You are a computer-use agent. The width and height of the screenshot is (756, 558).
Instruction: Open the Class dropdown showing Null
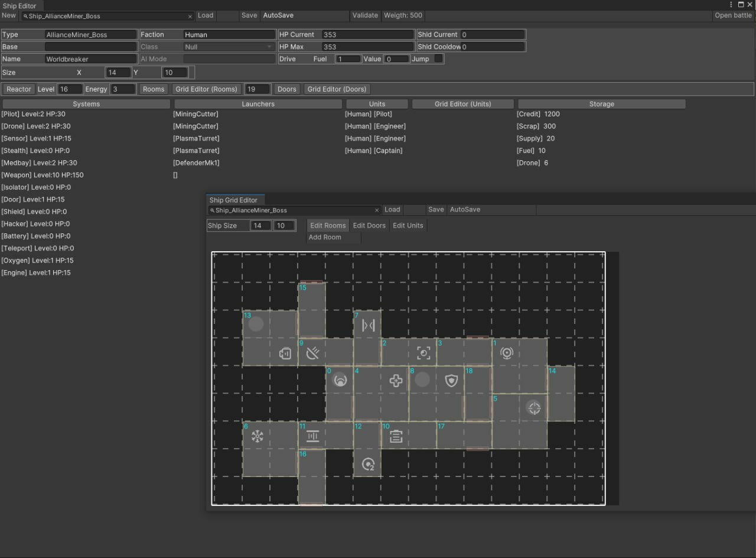click(229, 47)
